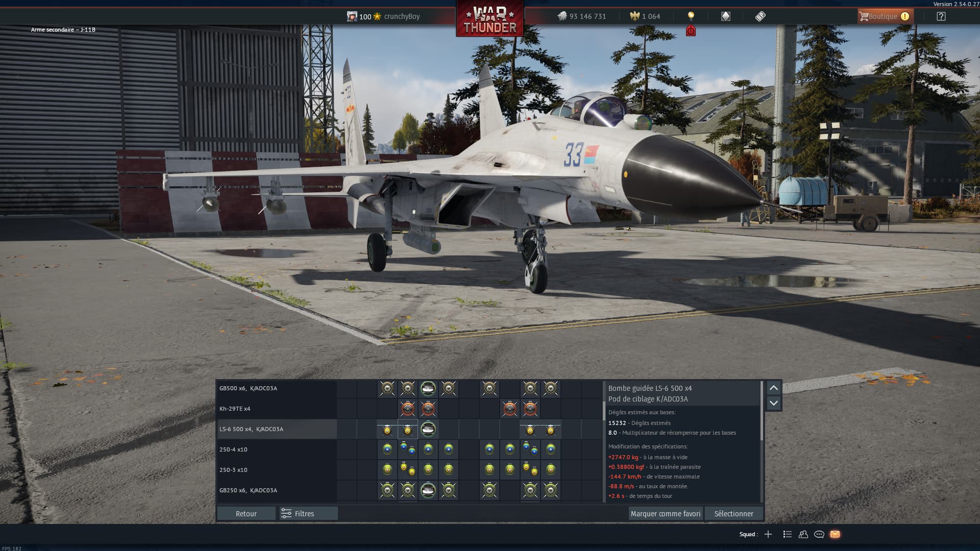Click the Golden Eagles balance icon

point(634,16)
